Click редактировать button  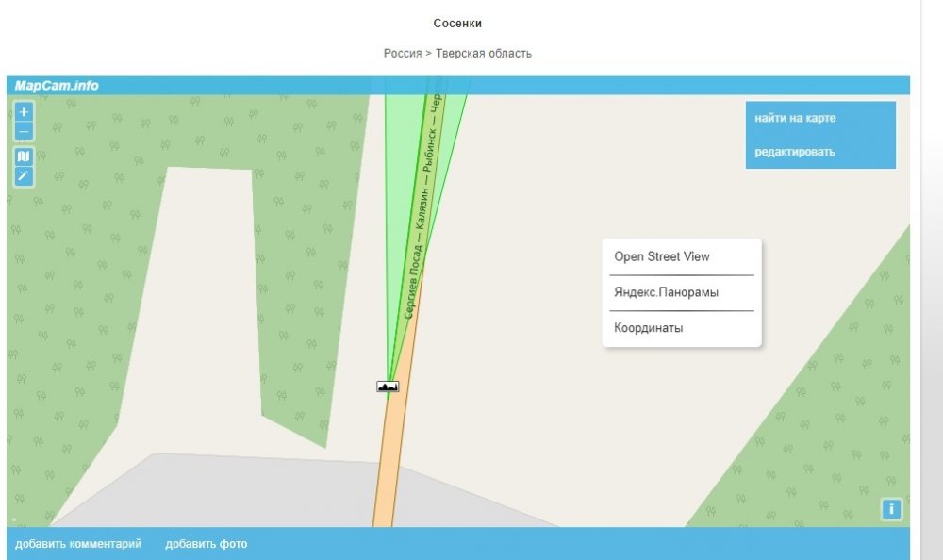(794, 152)
